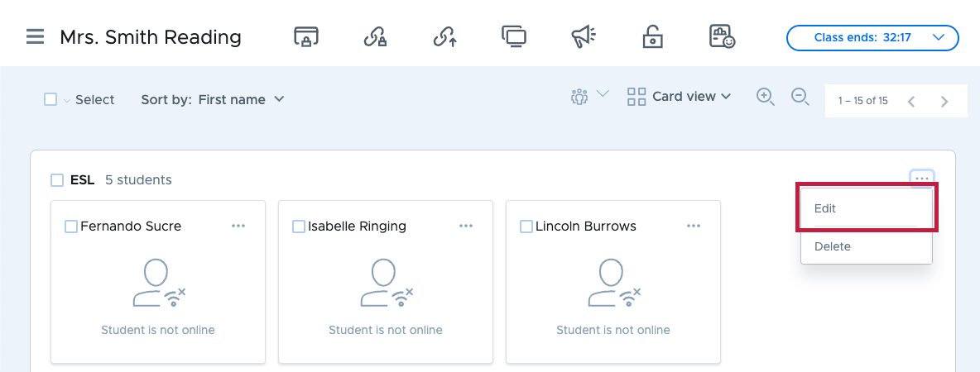This screenshot has width=980, height=372.
Task: Click the unlock padlock icon
Action: [x=652, y=37]
